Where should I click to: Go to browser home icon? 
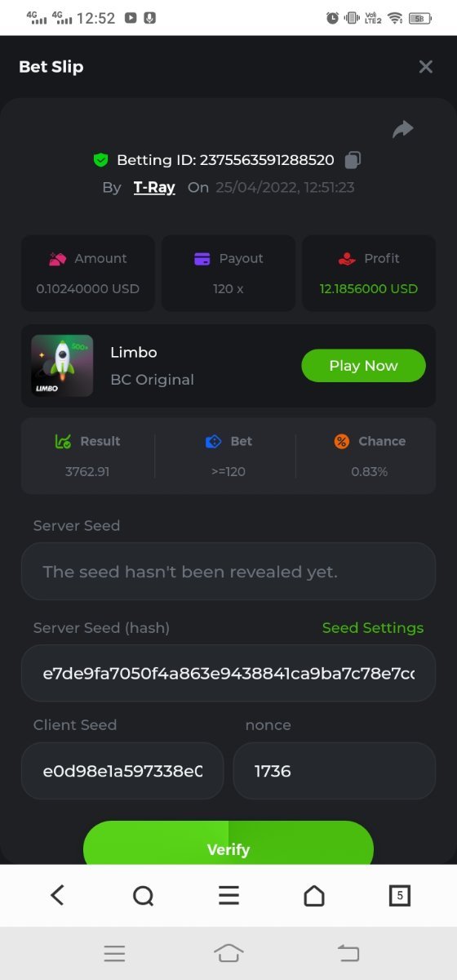(314, 896)
